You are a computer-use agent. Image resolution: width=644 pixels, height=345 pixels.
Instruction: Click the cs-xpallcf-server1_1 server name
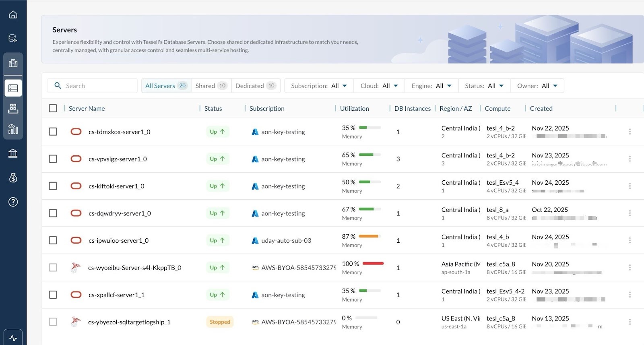[116, 295]
